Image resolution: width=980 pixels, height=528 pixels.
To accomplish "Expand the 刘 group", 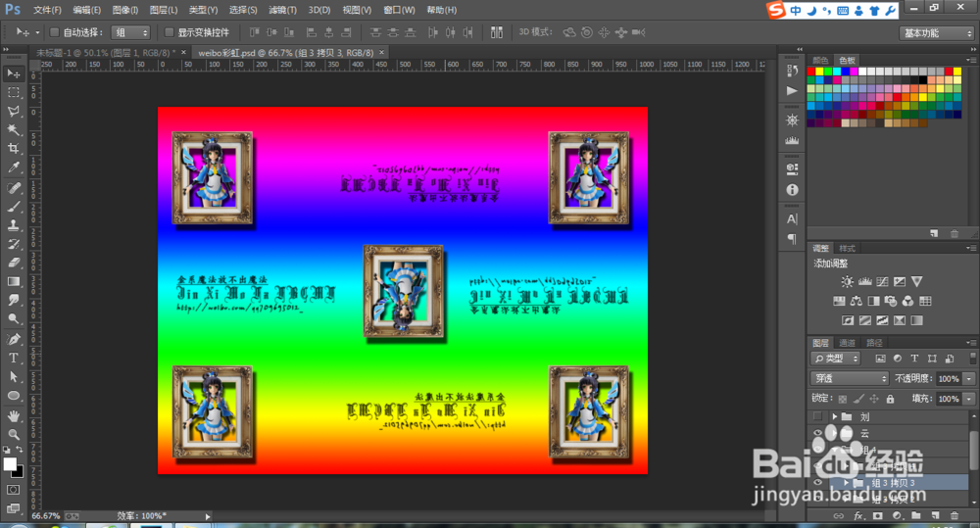I will point(834,416).
